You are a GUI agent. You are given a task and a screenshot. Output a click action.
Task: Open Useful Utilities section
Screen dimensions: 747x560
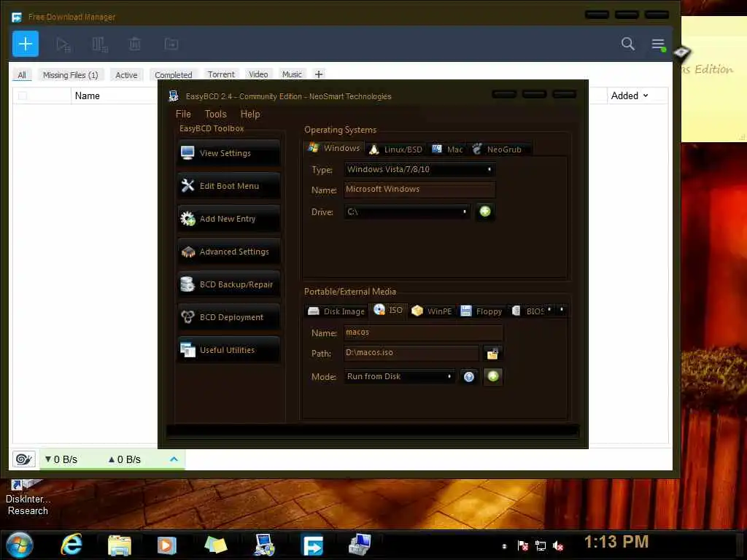pyautogui.click(x=228, y=350)
